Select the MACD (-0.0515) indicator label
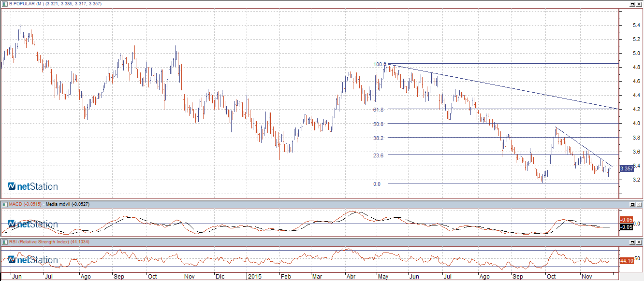The height and width of the screenshot is (281, 644). click(x=25, y=204)
